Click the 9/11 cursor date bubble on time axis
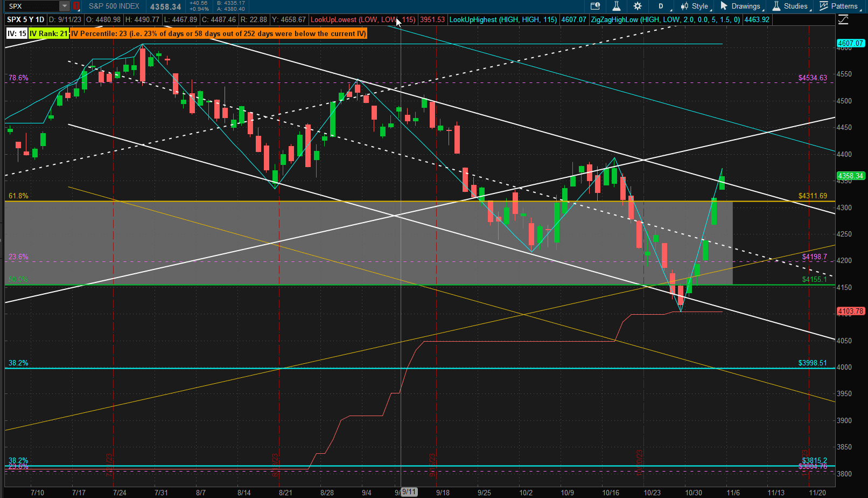Screen dimensions: 868x498 pyautogui.click(x=409, y=492)
